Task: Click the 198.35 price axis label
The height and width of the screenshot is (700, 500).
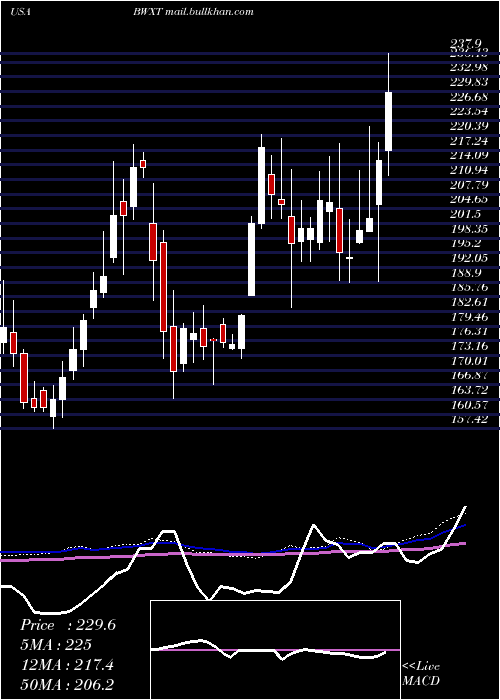Action: (472, 229)
